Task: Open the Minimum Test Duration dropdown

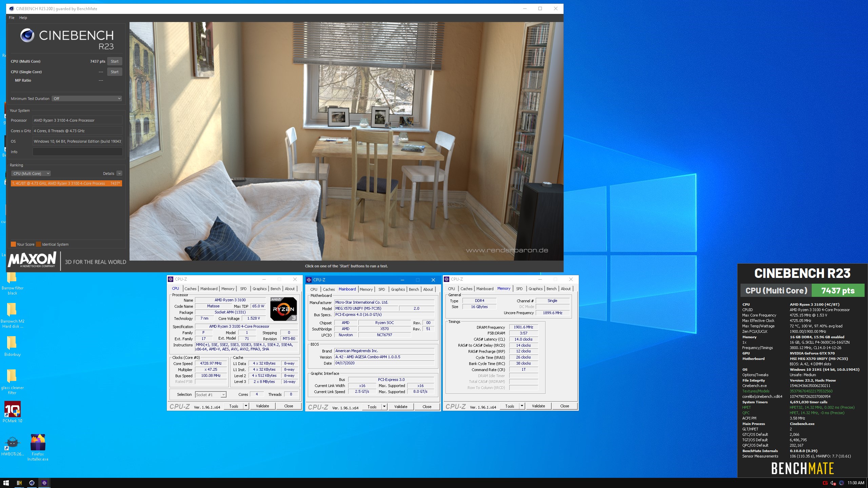Action: (x=87, y=99)
